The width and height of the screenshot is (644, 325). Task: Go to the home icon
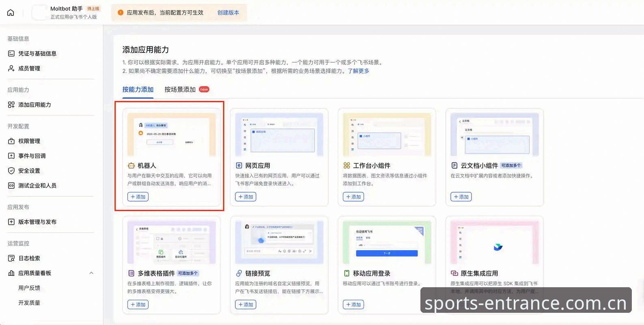[x=11, y=13]
